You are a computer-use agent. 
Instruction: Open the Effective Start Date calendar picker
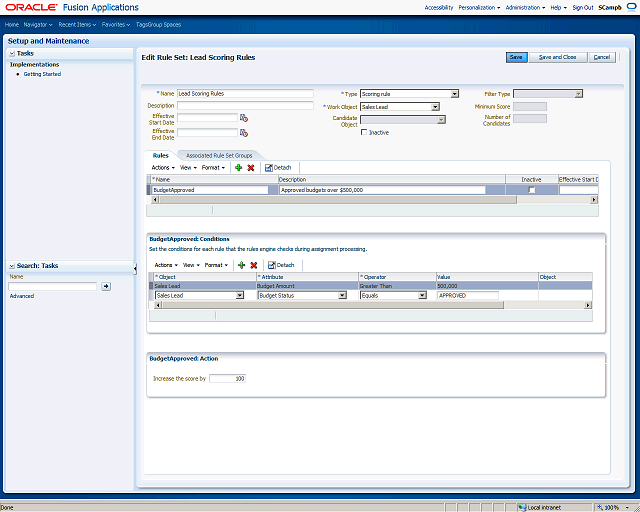point(244,118)
